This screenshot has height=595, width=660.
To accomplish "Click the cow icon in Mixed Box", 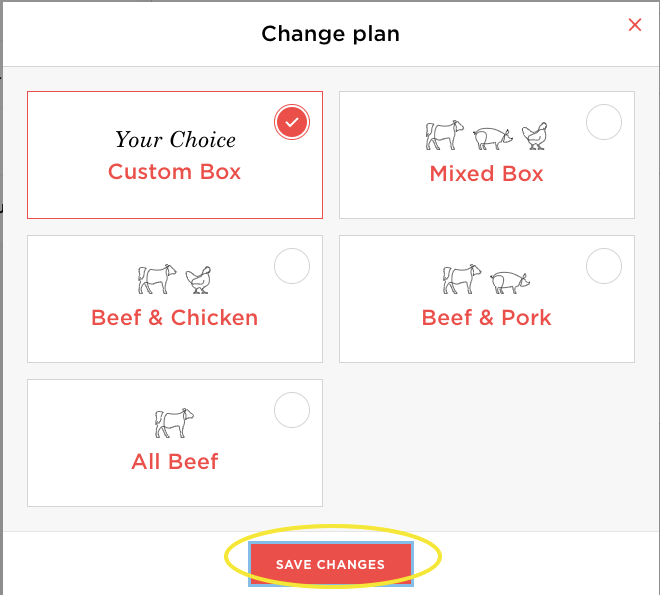I will click(445, 135).
